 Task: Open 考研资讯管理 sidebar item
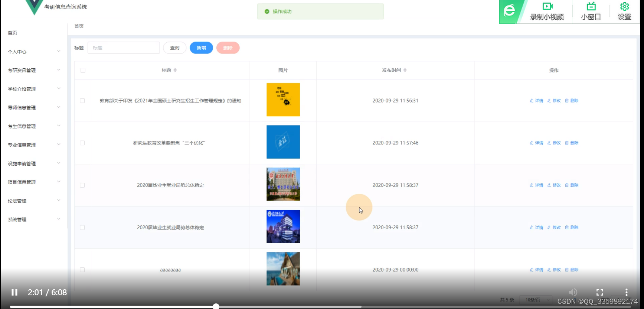[34, 70]
